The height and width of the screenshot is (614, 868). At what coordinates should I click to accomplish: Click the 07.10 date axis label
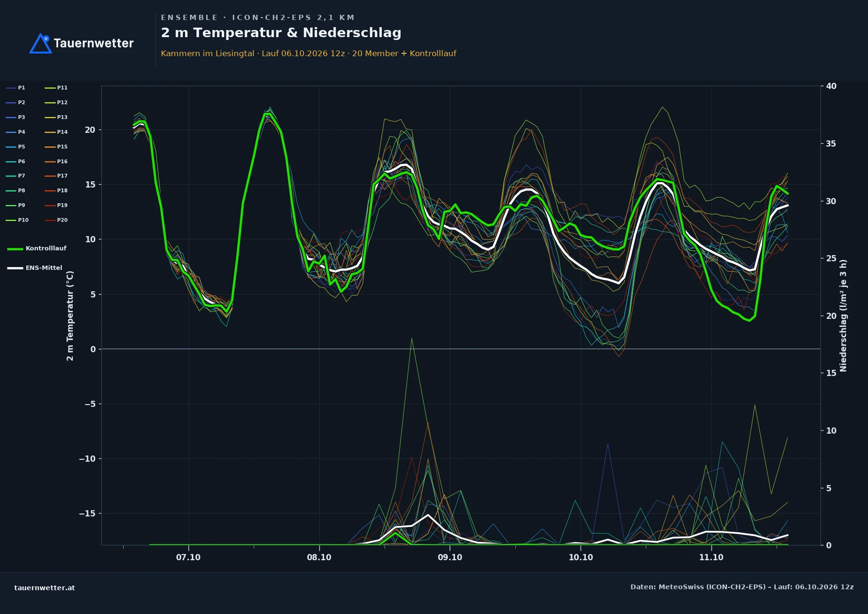coord(188,557)
